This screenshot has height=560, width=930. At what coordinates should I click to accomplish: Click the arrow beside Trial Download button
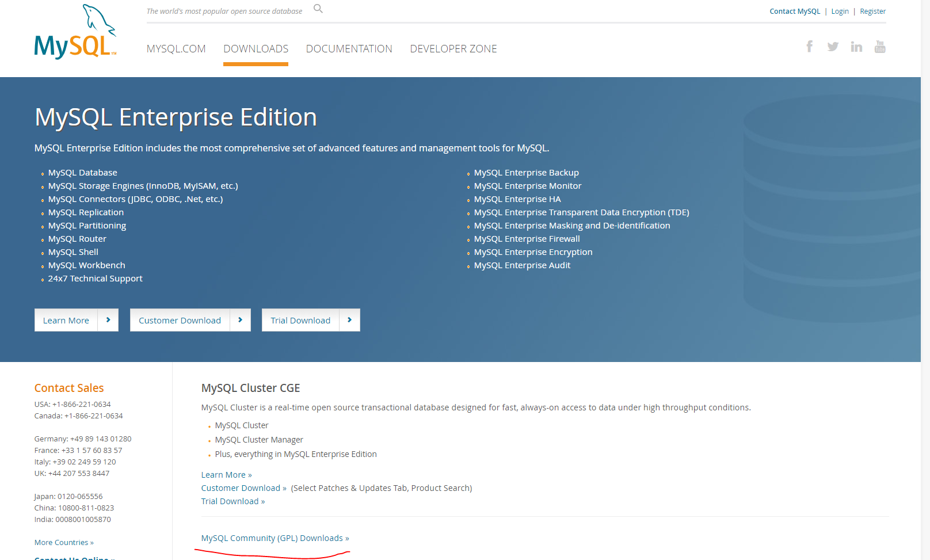click(350, 320)
